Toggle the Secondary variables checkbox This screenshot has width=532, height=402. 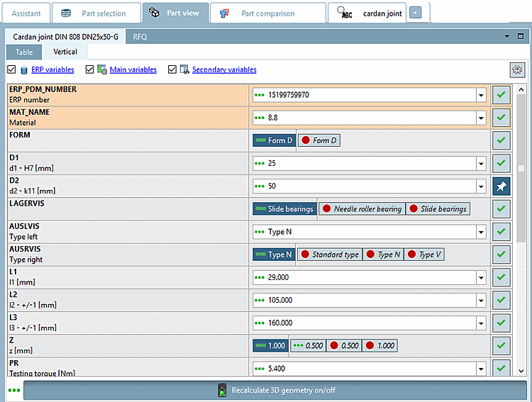[172, 69]
